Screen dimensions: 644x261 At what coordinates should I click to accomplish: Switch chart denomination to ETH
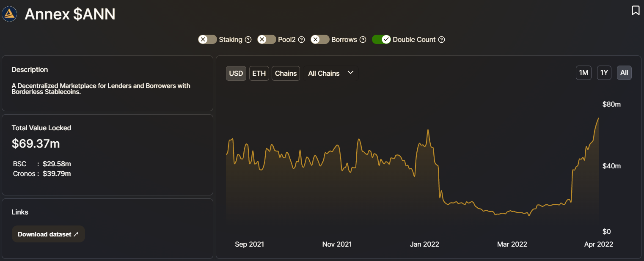tap(259, 73)
